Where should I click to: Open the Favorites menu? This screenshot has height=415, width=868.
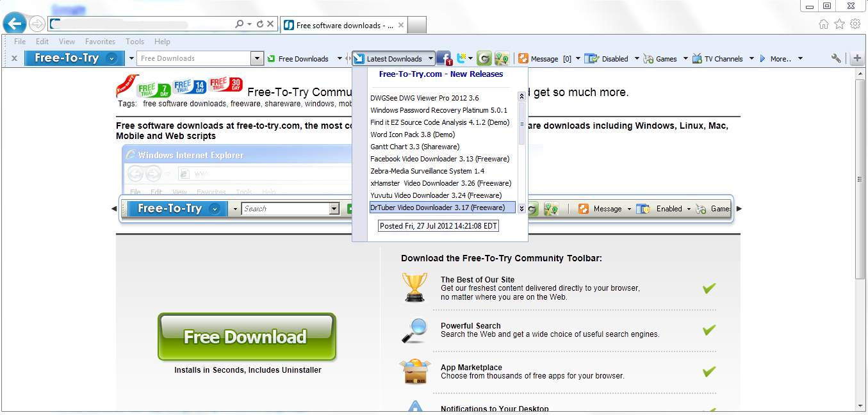pos(100,42)
